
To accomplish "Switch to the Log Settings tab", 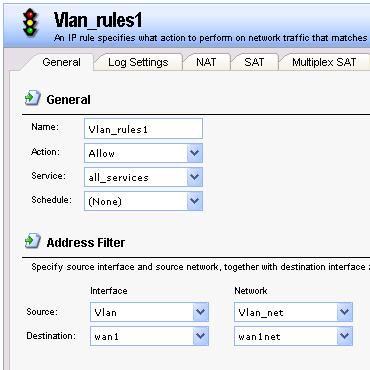I will 138,62.
